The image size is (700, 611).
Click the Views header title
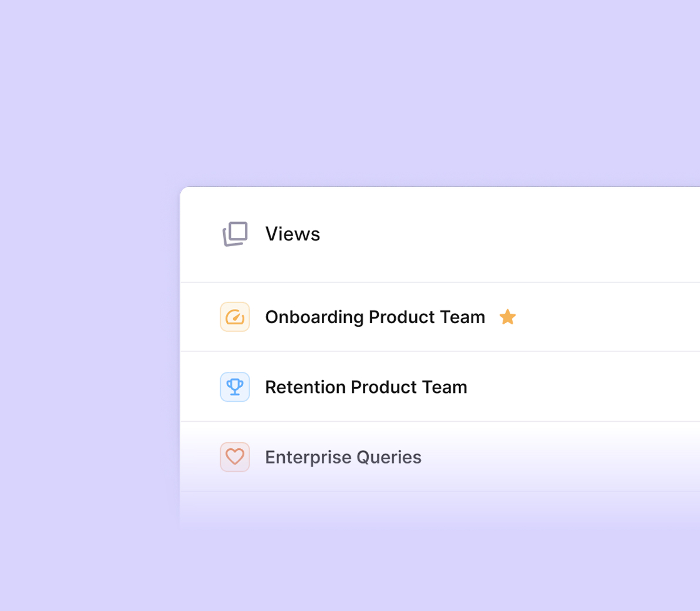point(292,234)
